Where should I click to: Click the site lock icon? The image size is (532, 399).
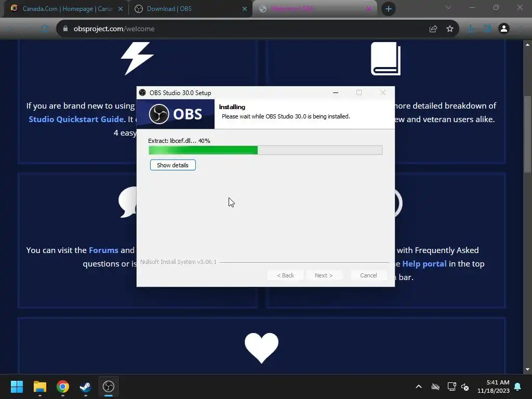coord(65,29)
